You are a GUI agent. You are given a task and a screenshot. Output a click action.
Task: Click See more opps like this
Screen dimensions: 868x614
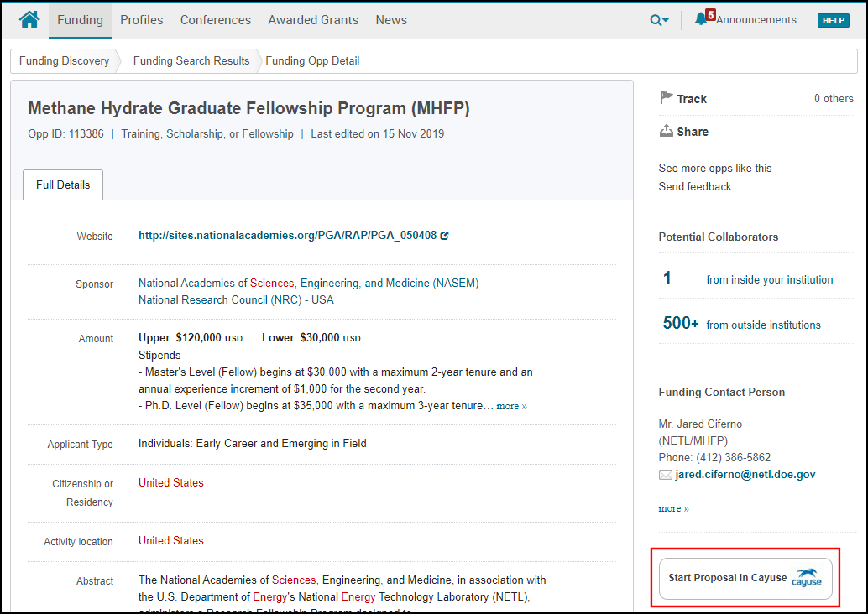tap(714, 168)
